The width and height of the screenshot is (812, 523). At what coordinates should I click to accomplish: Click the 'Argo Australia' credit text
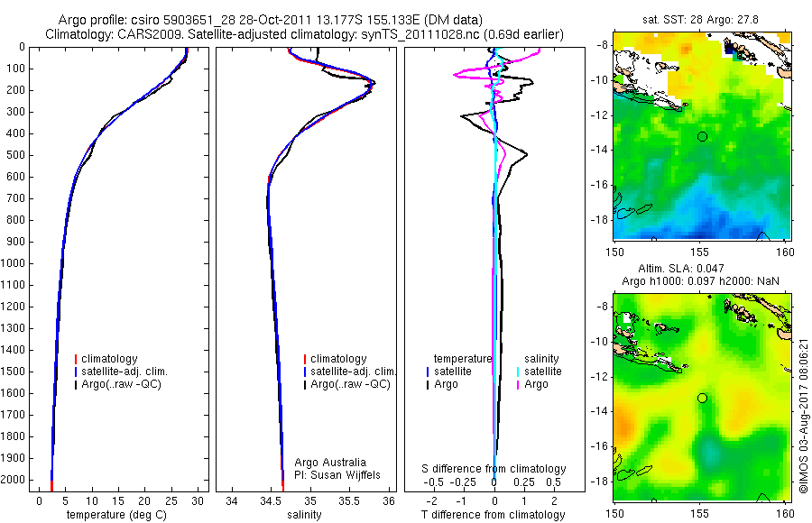point(330,463)
